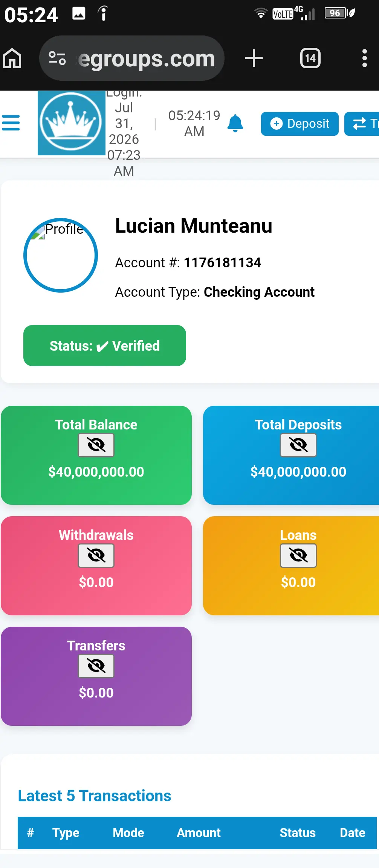379x868 pixels.
Task: Tap the browser address bar
Action: 132,58
